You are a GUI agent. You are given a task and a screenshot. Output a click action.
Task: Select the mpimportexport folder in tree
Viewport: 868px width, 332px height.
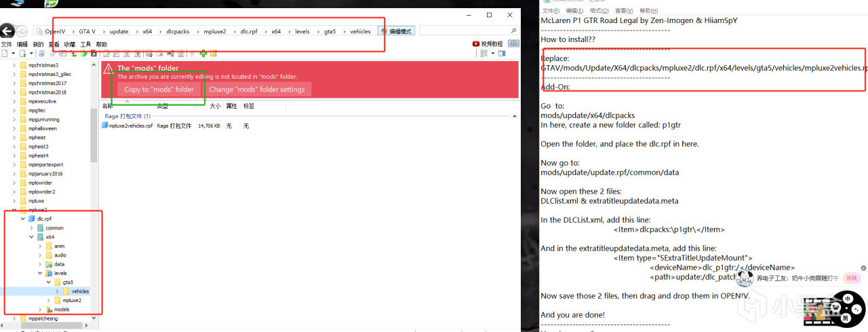click(x=45, y=164)
